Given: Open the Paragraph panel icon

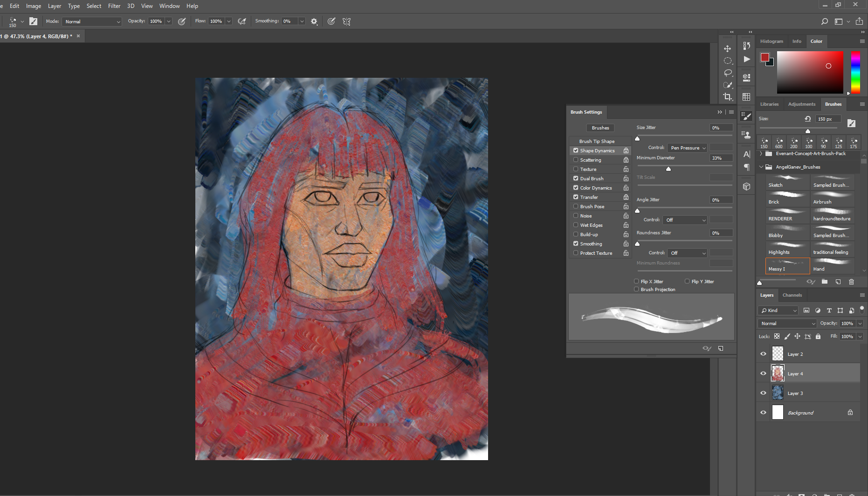Looking at the screenshot, I should point(746,167).
